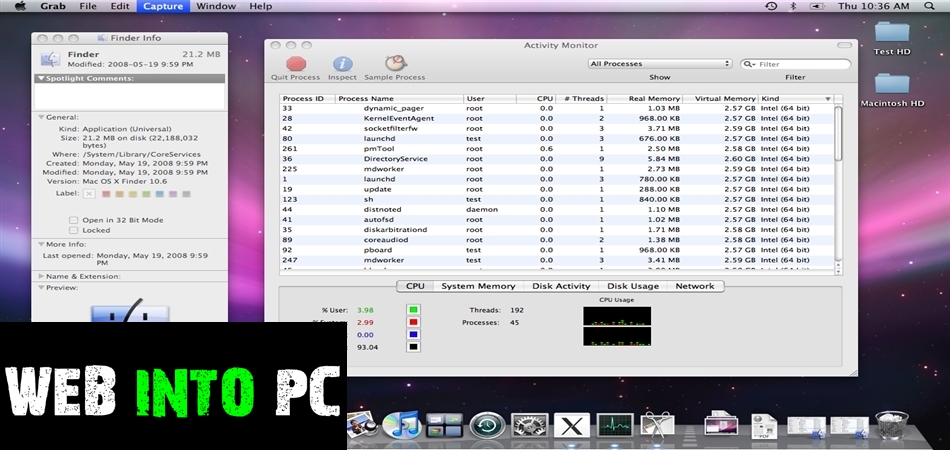Toggle the Open in 32 Bit Mode checkbox
Viewport: 950px width, 450px height.
(73, 220)
